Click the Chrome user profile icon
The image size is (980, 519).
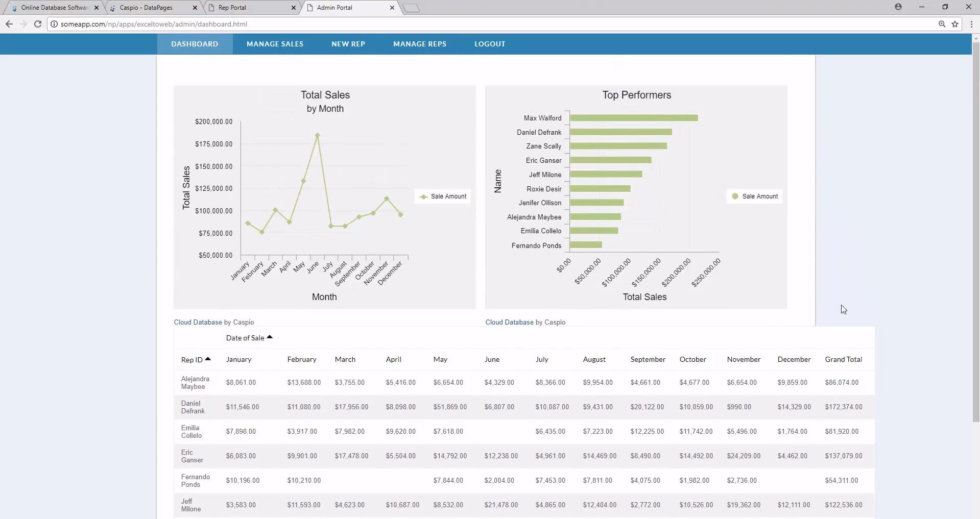pos(898,7)
